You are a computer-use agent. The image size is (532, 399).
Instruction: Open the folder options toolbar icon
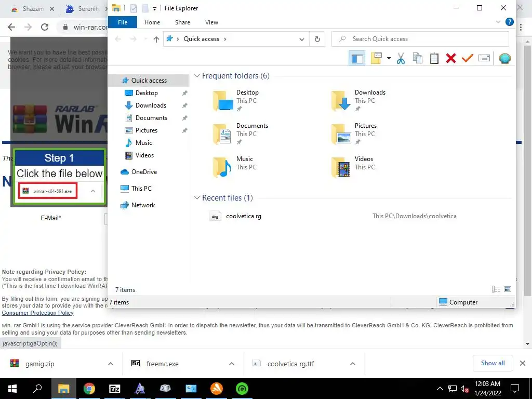pos(376,58)
